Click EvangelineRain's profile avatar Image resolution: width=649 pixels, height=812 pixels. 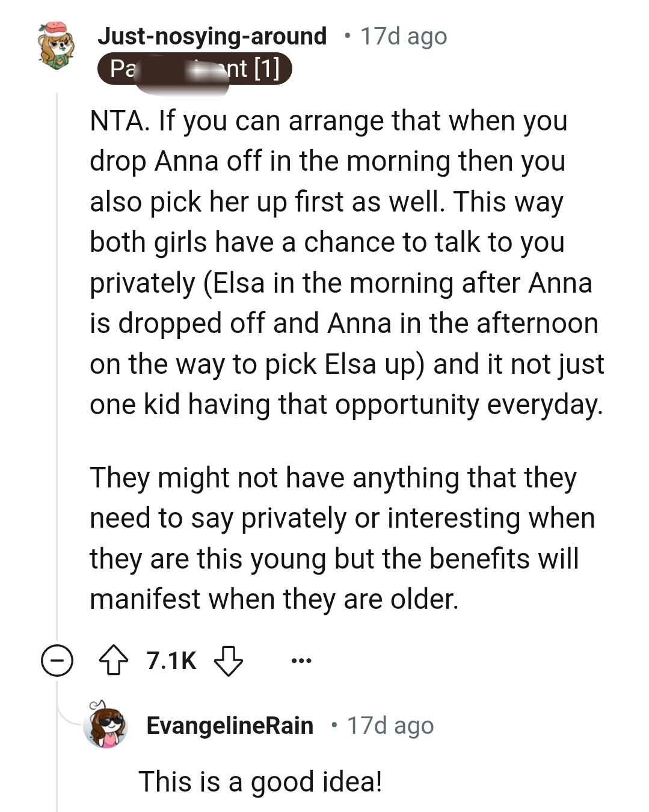coord(106,725)
